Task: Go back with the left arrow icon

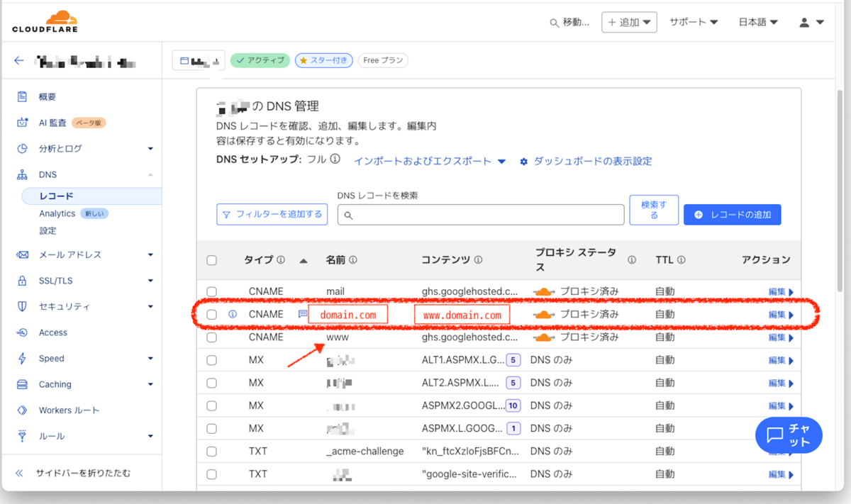Action: tap(19, 61)
